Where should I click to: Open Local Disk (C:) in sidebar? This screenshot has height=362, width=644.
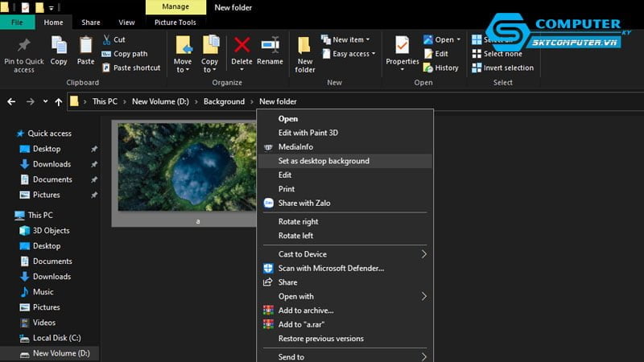50,338
